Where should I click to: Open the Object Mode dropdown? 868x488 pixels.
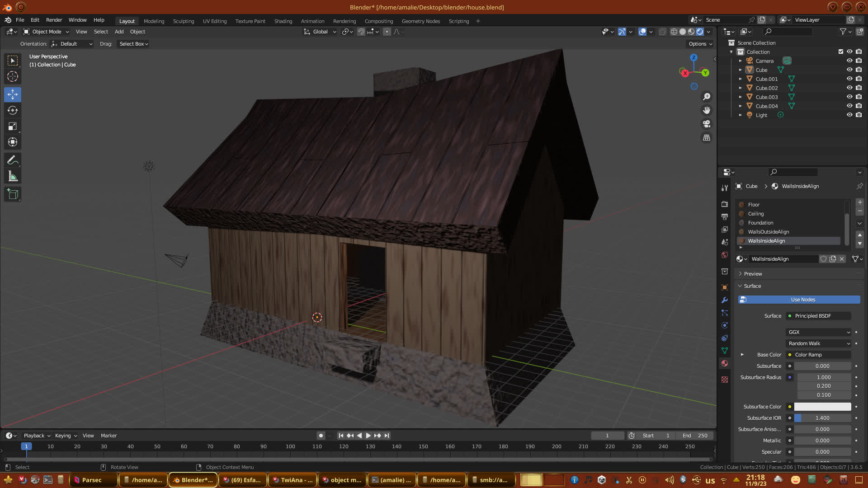[46, 32]
